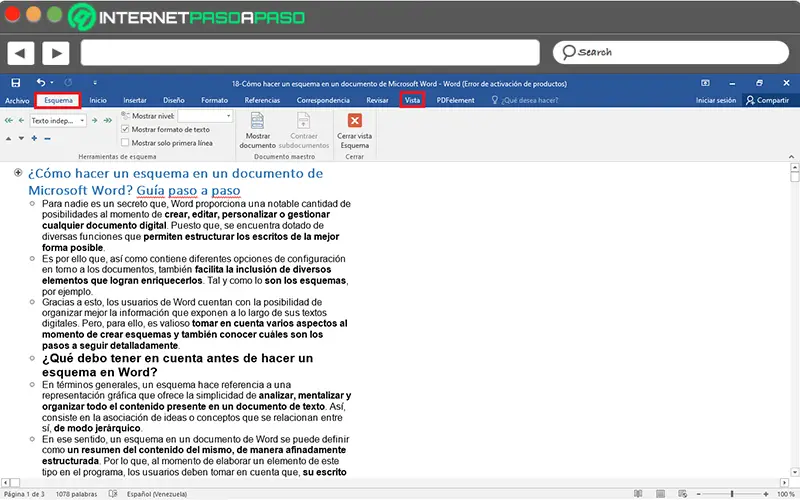The height and width of the screenshot is (500, 800).
Task: Demote to body text double-right arrow
Action: pos(108,120)
